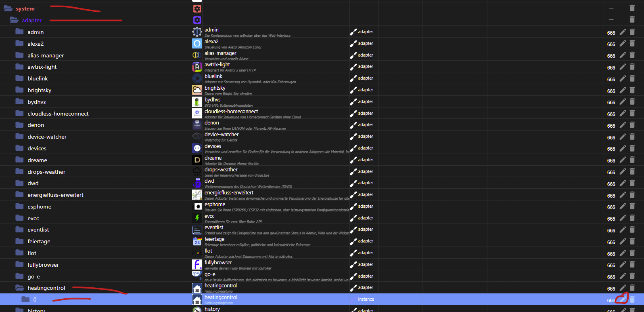Expand the admin folder
Viewport: 644px width, 312px height.
(19, 32)
